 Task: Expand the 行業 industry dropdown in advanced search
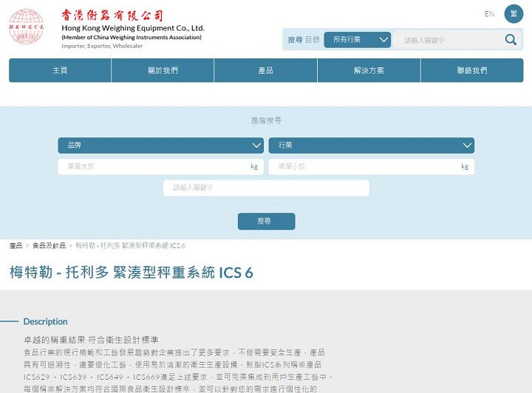click(x=372, y=145)
